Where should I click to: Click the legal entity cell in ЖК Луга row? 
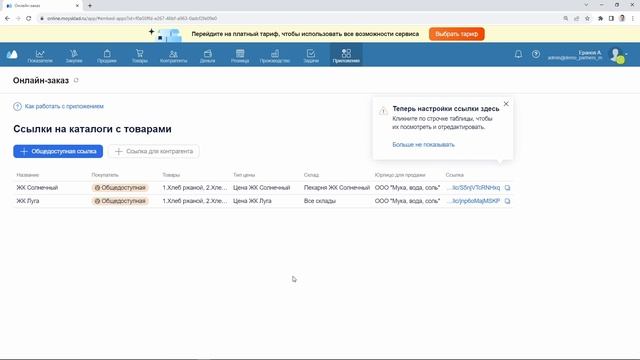pos(407,201)
